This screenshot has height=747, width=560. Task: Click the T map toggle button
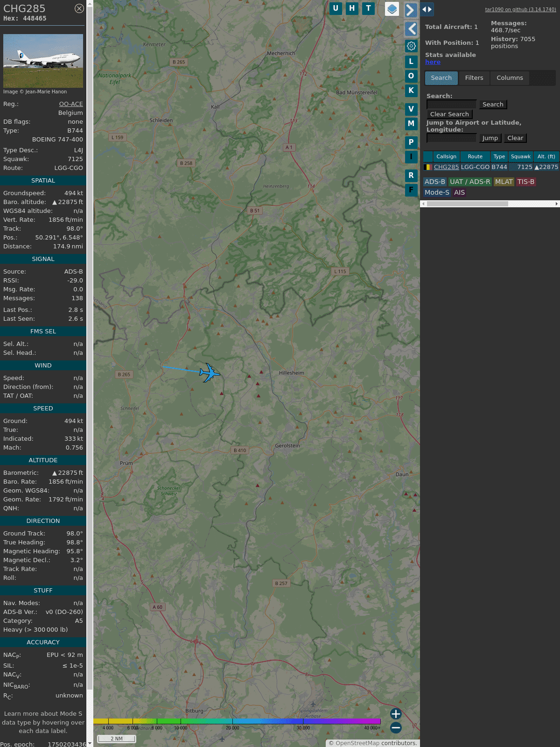coord(368,8)
